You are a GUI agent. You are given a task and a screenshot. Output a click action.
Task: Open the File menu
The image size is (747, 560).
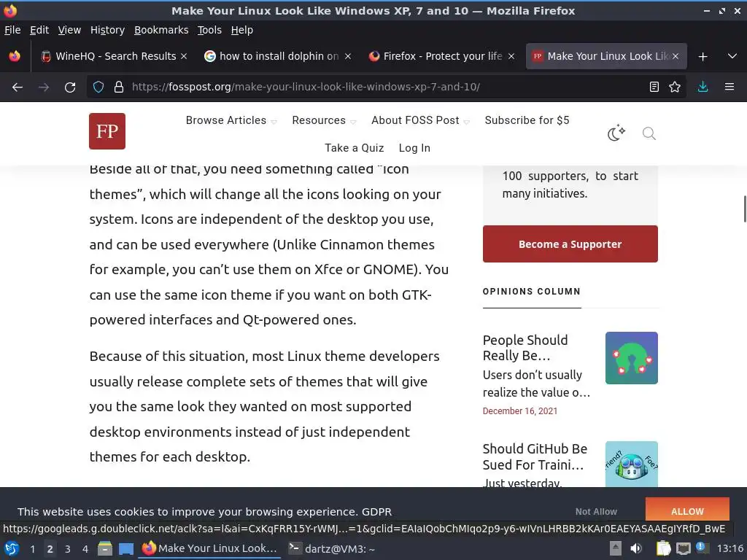(12, 30)
